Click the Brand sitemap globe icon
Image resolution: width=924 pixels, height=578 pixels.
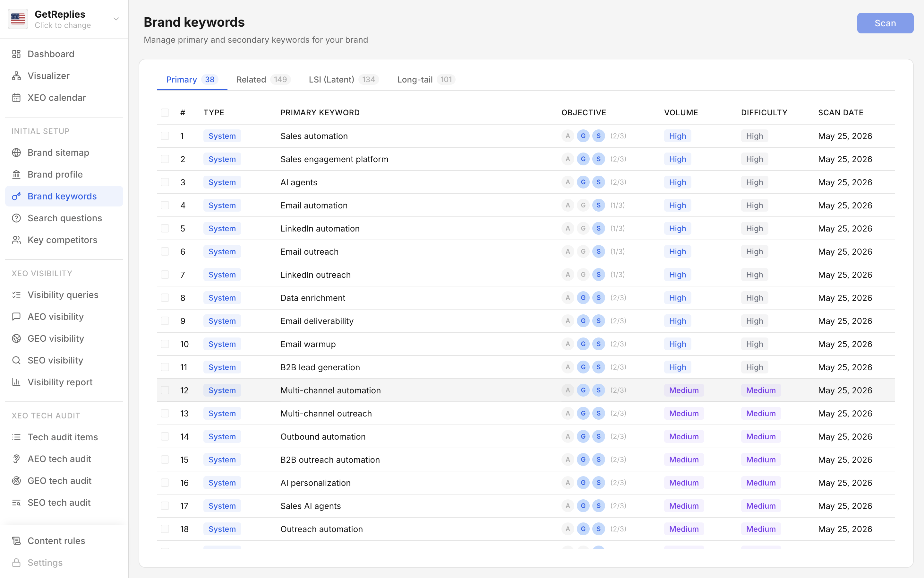pyautogui.click(x=16, y=153)
